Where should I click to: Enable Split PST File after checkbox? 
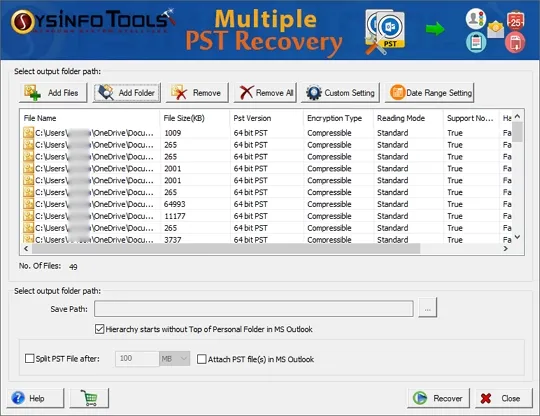pos(30,358)
